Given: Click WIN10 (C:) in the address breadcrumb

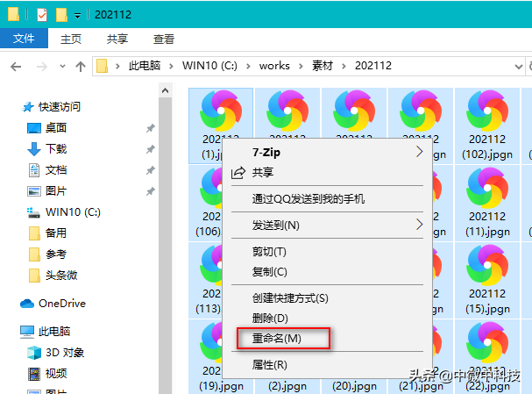Looking at the screenshot, I should [x=209, y=65].
